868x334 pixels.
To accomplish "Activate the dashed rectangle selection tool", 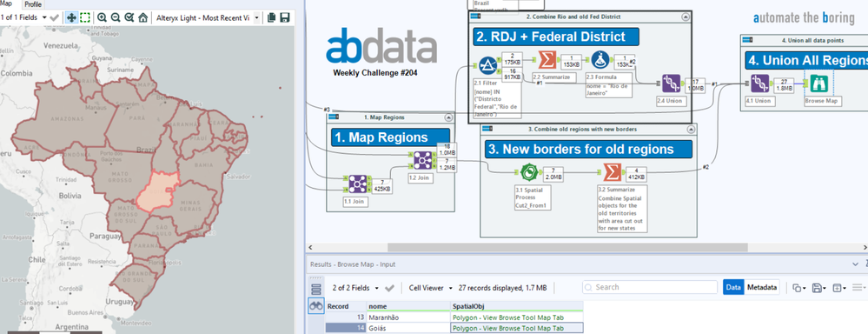I will [x=84, y=17].
